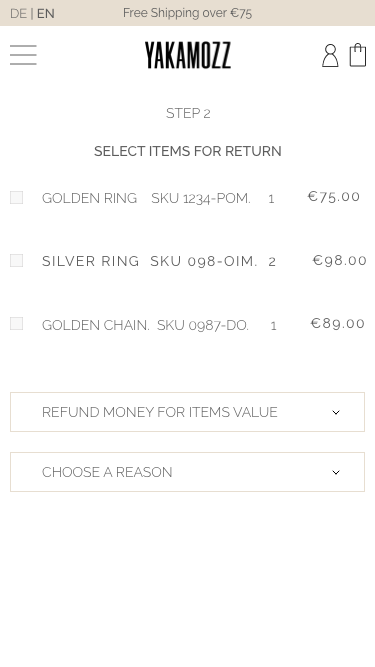This screenshot has height=667, width=375.
Task: Click the YAKAMOZZ logo
Action: (x=188, y=55)
